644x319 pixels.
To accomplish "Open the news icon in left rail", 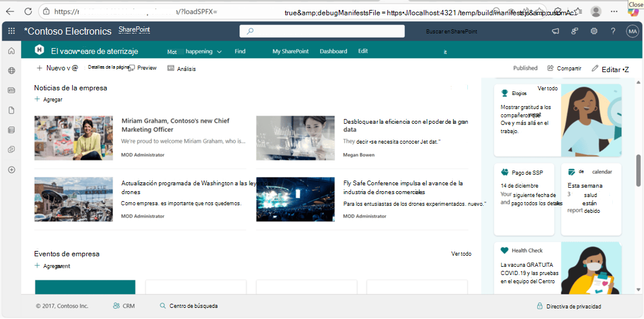I will point(12,91).
